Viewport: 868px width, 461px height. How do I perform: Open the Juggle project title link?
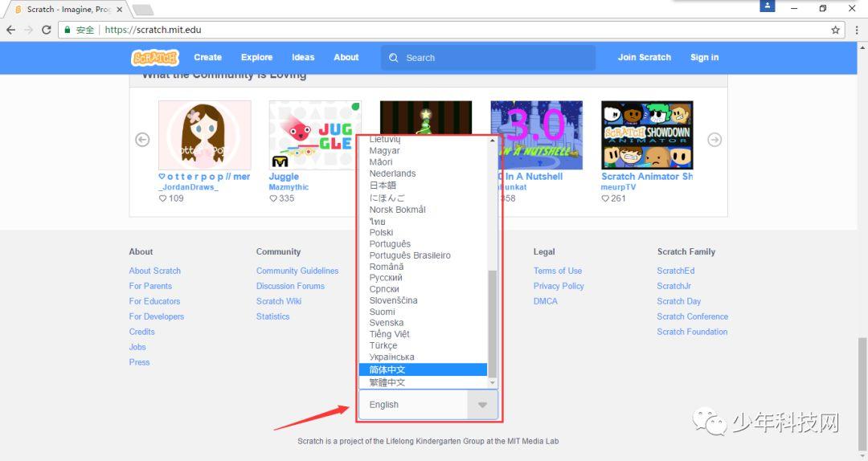click(x=284, y=177)
